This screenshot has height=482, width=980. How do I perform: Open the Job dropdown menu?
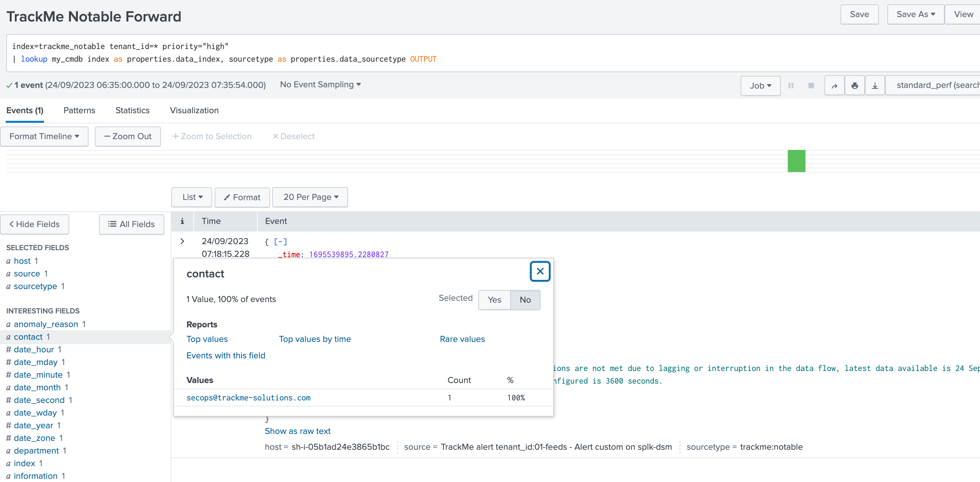click(760, 86)
